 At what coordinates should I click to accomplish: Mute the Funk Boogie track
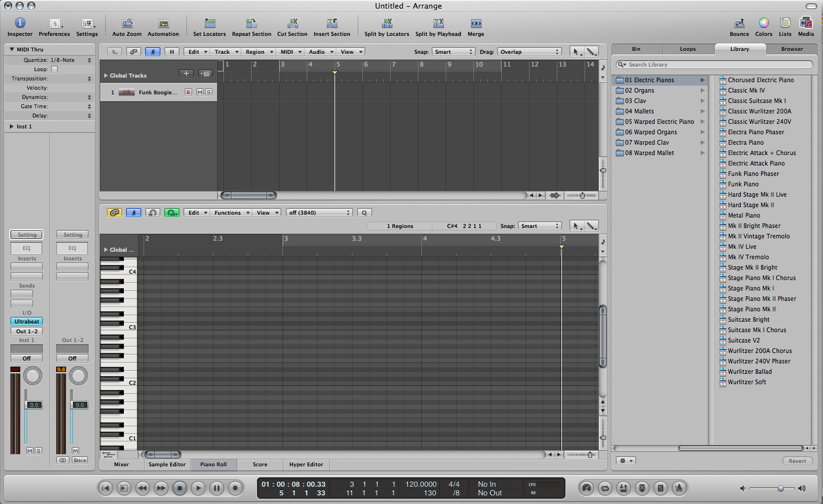[x=200, y=93]
